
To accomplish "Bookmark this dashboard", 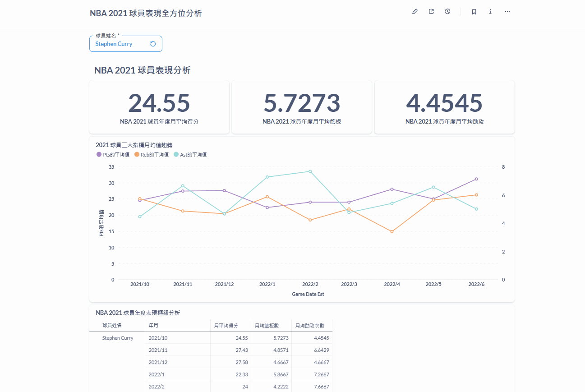I will coord(474,12).
